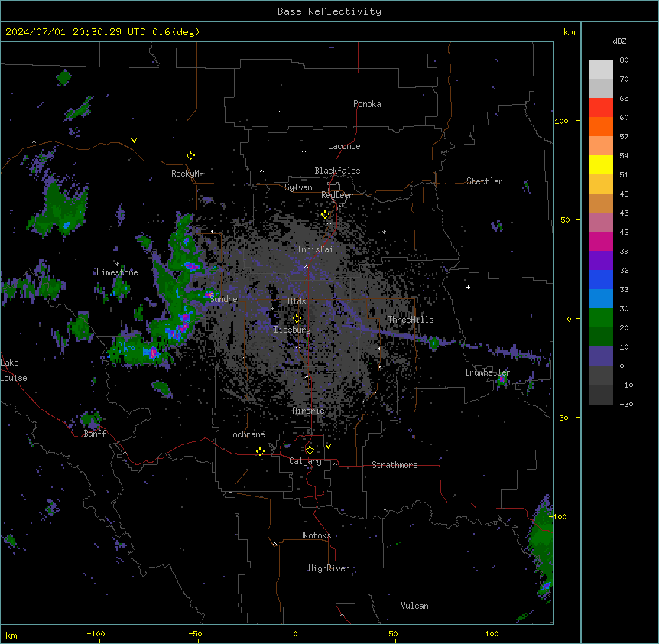Click the RedDeer city label
The height and width of the screenshot is (644, 659).
[x=336, y=195]
